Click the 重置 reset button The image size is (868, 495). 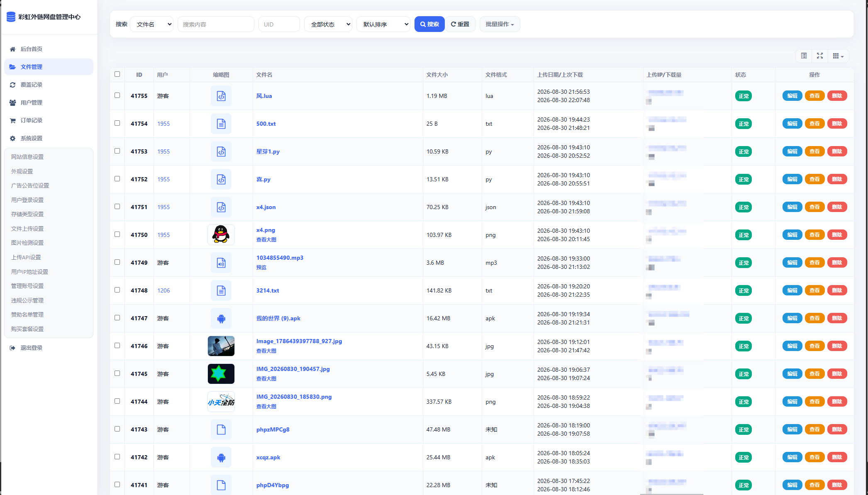(x=460, y=24)
